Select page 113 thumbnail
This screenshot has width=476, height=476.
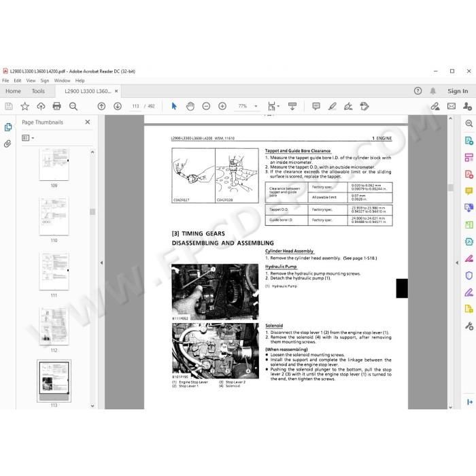[54, 381]
